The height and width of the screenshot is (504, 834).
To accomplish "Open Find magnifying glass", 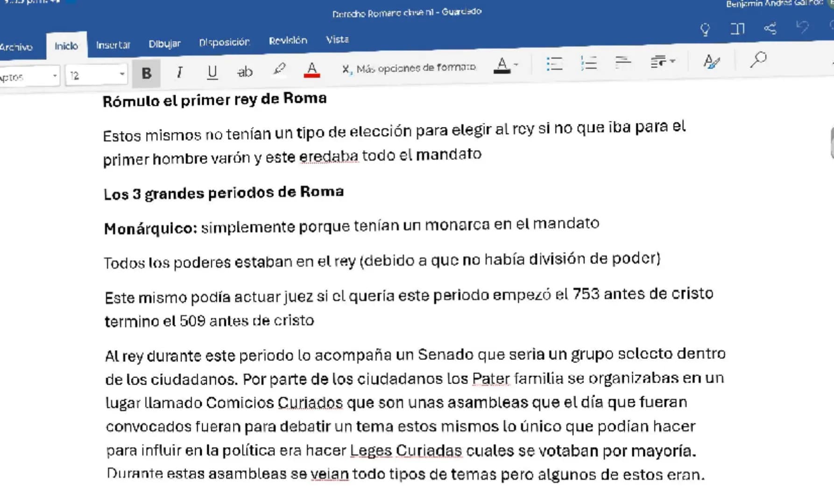I will (758, 59).
